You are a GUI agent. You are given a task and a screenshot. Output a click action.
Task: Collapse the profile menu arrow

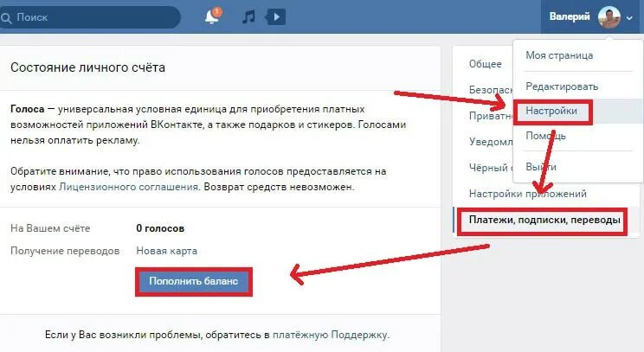629,18
